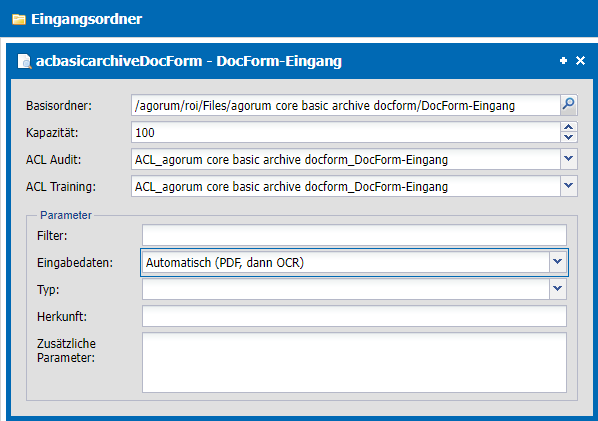Image resolution: width=598 pixels, height=421 pixels.
Task: Increase Kapazität with the up arrow
Action: [569, 127]
